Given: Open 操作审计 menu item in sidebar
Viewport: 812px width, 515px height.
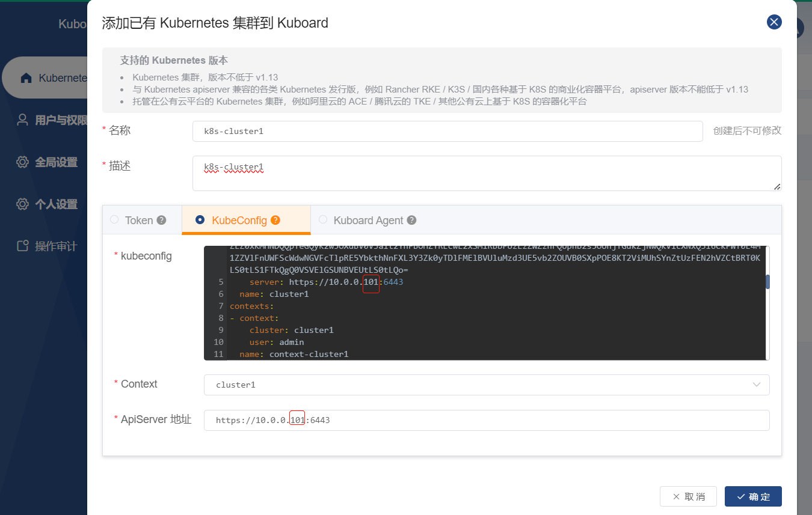Looking at the screenshot, I should click(56, 246).
